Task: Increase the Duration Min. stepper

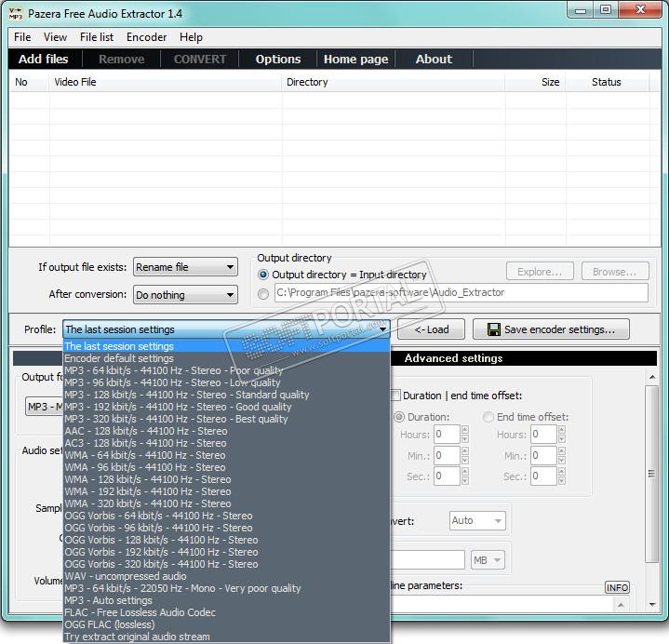Action: point(465,450)
